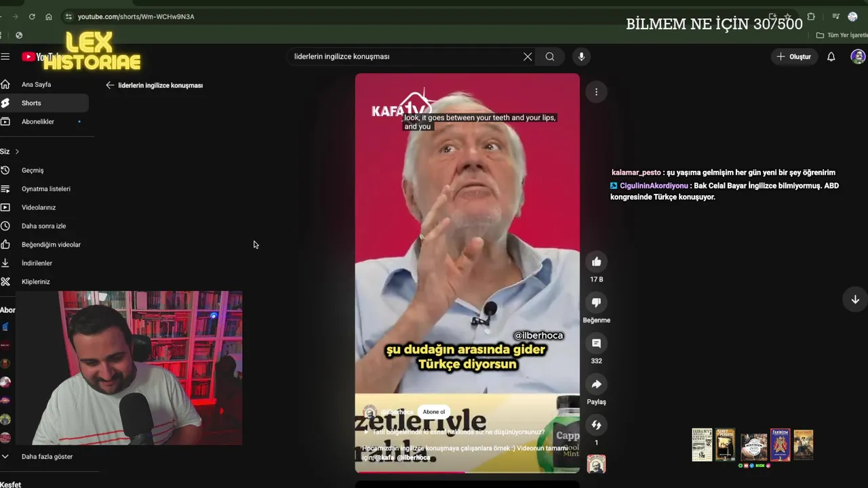
Task: Open the Chrome media controls icon
Action: (x=835, y=16)
